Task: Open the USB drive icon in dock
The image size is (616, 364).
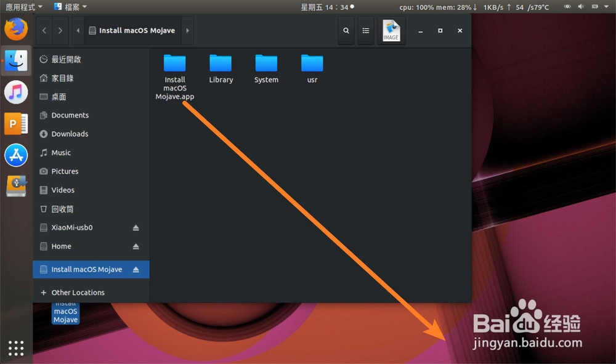Action: [x=16, y=186]
